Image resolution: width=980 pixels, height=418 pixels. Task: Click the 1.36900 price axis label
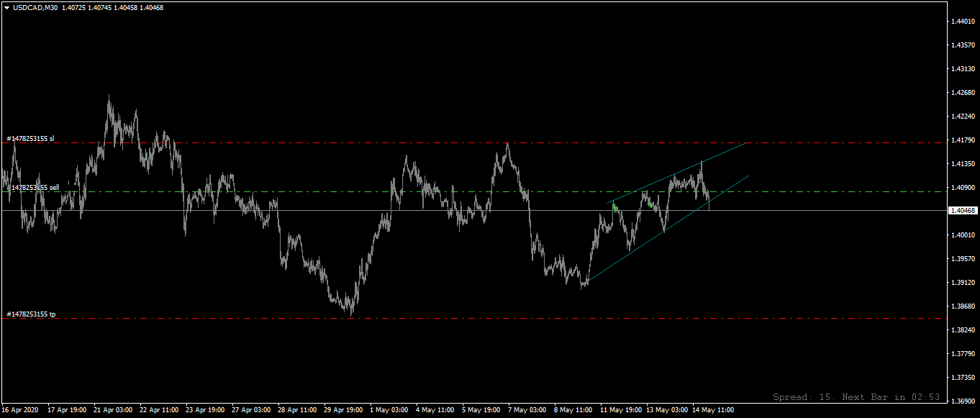[x=963, y=401]
